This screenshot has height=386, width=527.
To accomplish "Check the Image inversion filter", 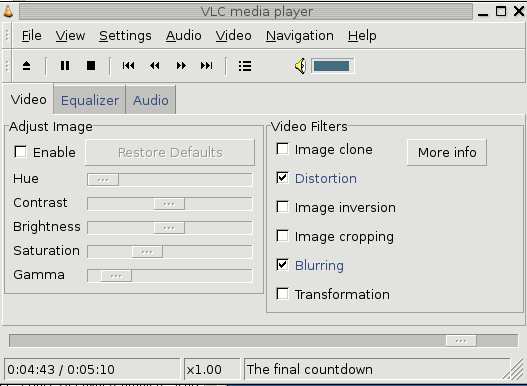I will click(x=282, y=207).
